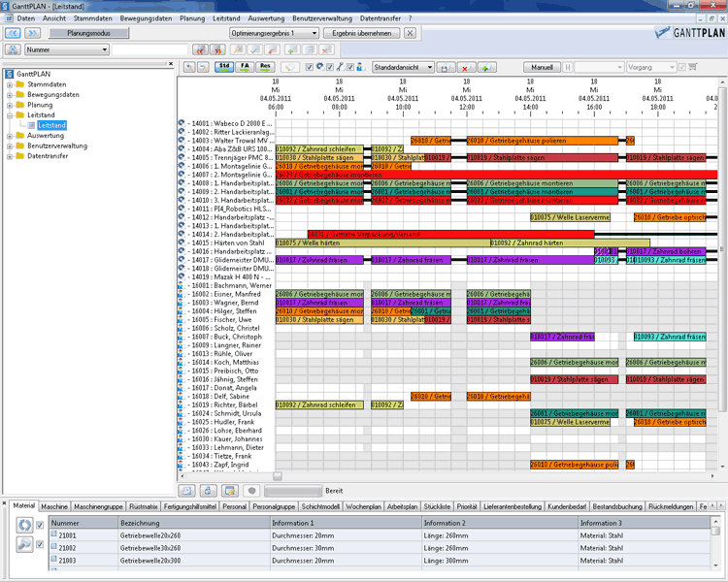Select the 010075 / Welle härten bar
728x582 pixels.
382,242
